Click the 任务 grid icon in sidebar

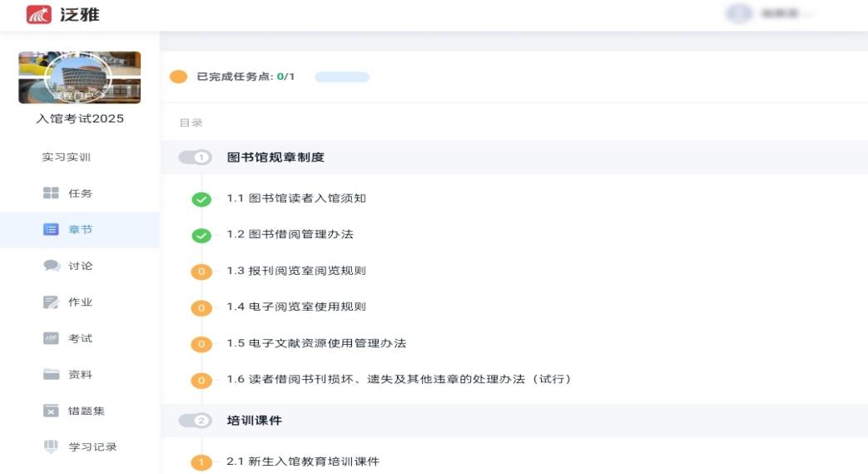click(51, 193)
